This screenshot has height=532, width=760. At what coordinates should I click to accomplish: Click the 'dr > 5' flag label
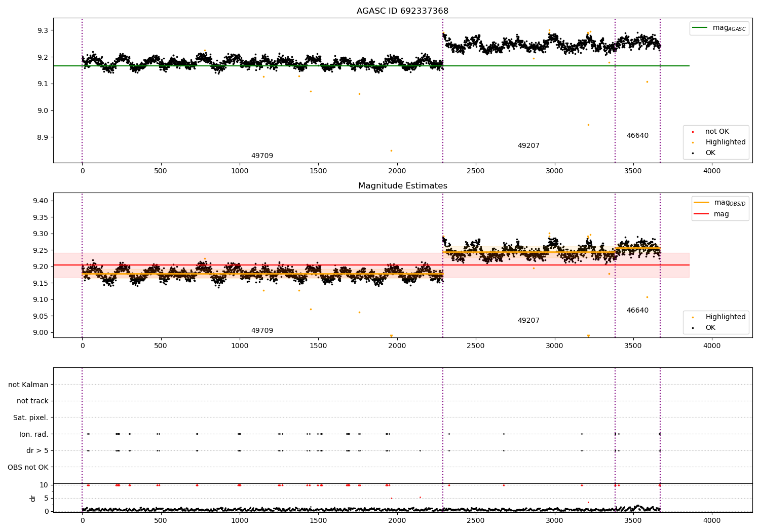click(x=37, y=450)
